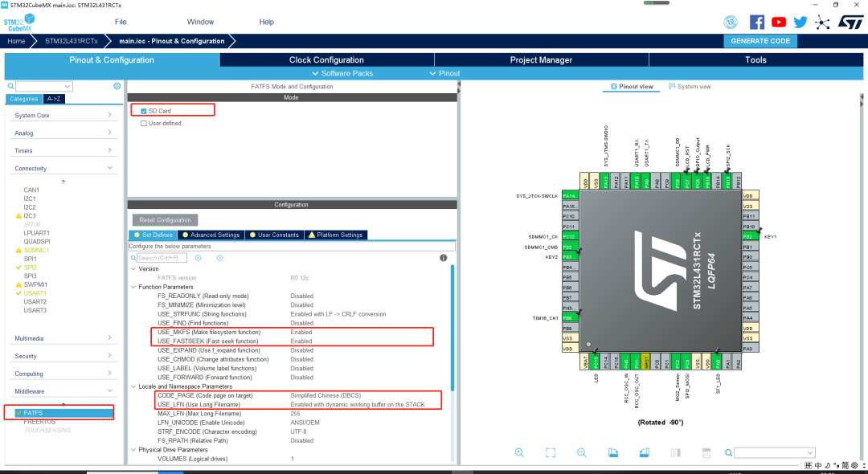Rotate the chip clockwise
868x474 pixels.
(612, 452)
